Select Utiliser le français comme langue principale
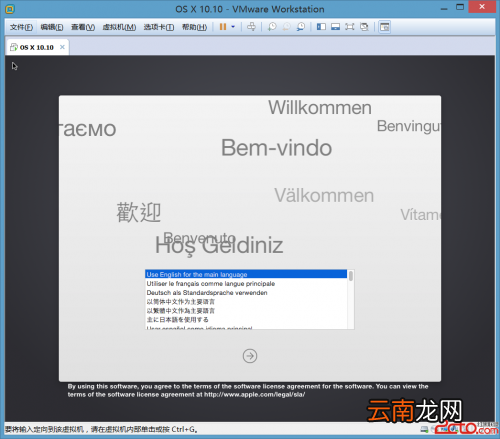Screen dimensions: 500x439 (246, 284)
